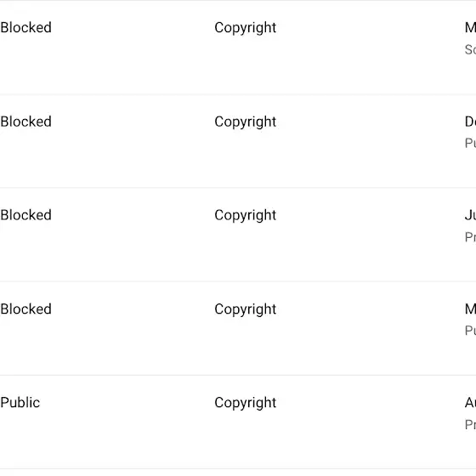Click the Public visibility status
This screenshot has height=476, width=476.
pos(20,403)
